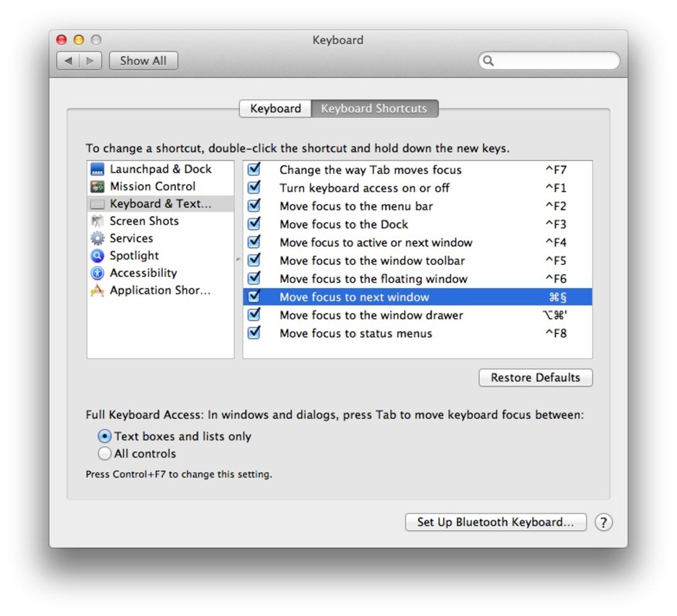The image size is (677, 616).
Task: Click Show All preferences button
Action: [x=143, y=61]
